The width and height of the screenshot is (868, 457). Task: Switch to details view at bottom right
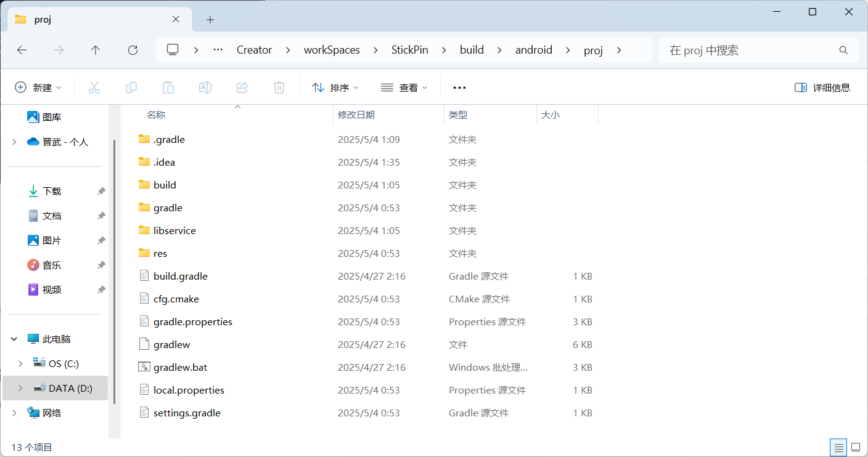click(x=838, y=447)
